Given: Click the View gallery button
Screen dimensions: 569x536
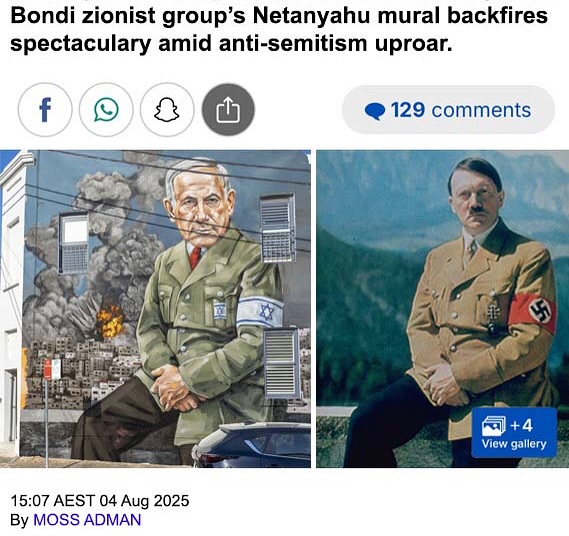Looking at the screenshot, I should click(514, 432).
